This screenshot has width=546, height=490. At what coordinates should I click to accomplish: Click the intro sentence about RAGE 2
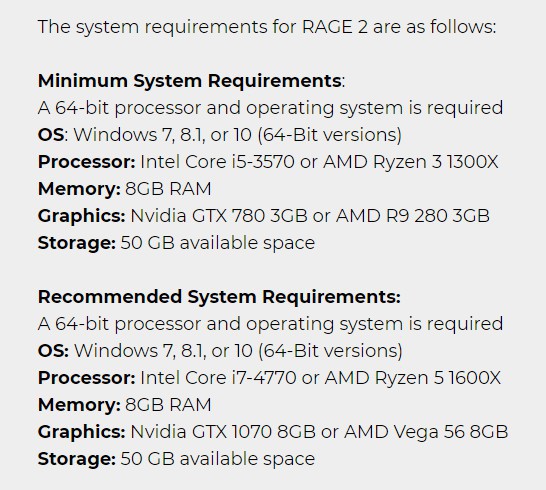pyautogui.click(x=267, y=27)
